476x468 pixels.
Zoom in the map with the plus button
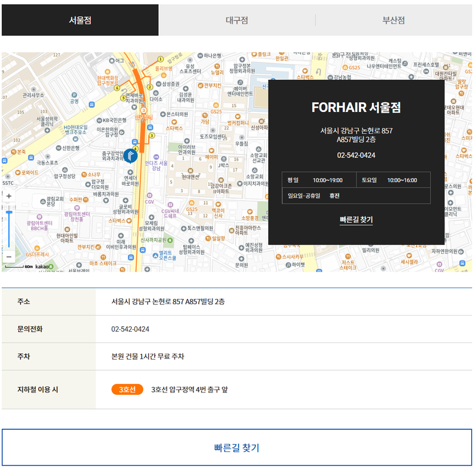[x=9, y=196]
